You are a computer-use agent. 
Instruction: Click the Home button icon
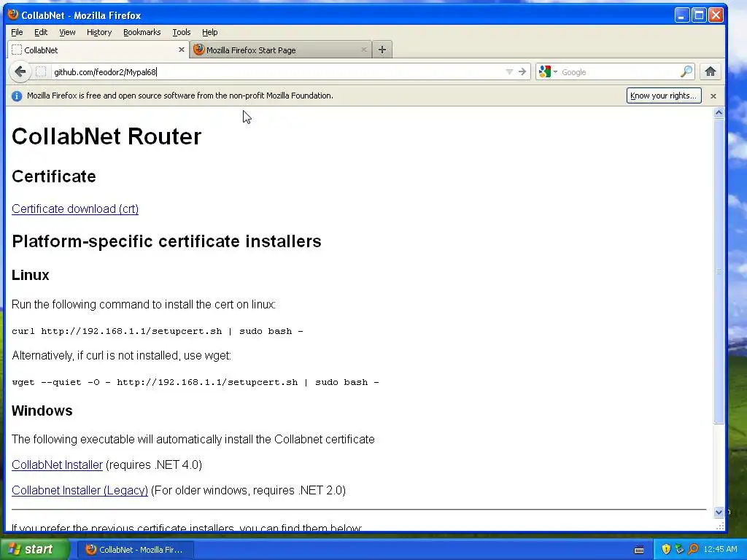coord(711,72)
